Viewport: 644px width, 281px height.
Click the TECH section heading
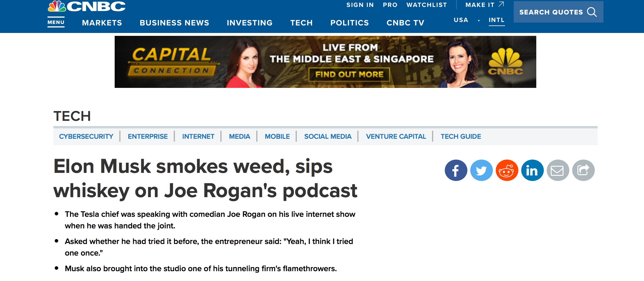(72, 116)
